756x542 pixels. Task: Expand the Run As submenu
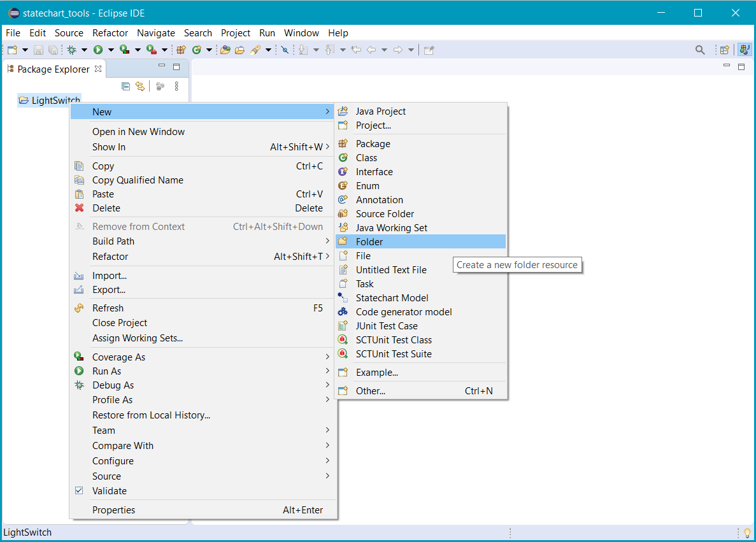[203, 371]
